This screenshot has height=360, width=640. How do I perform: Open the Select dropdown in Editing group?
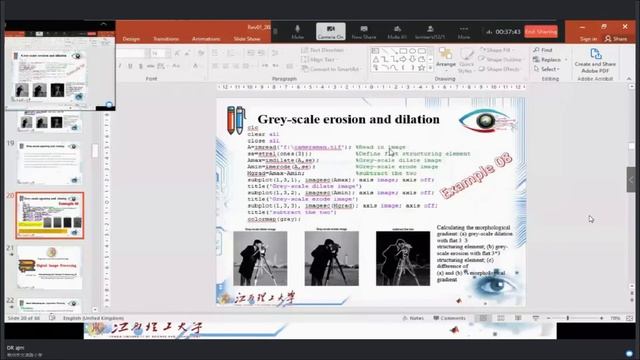point(546,69)
